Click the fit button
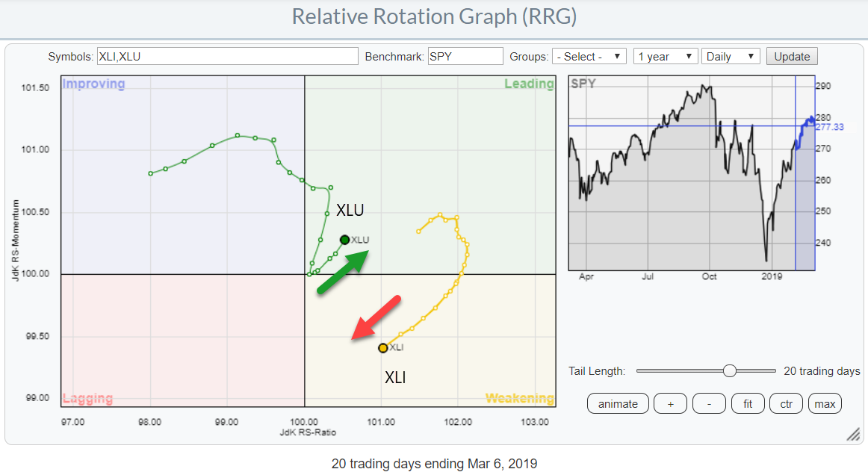 coord(748,404)
